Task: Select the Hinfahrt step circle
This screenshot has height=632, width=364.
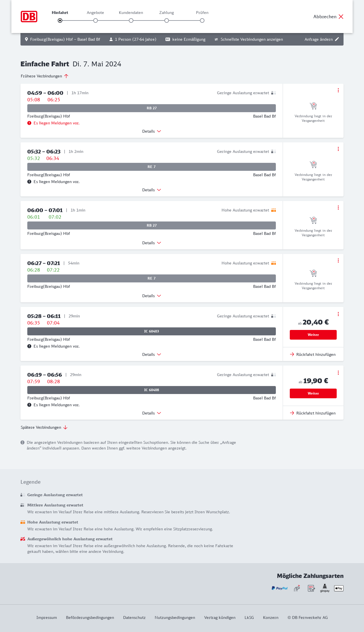Action: pos(60,20)
